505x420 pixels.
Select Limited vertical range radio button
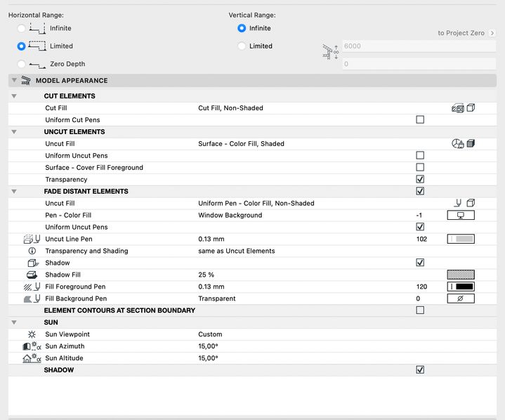(242, 46)
